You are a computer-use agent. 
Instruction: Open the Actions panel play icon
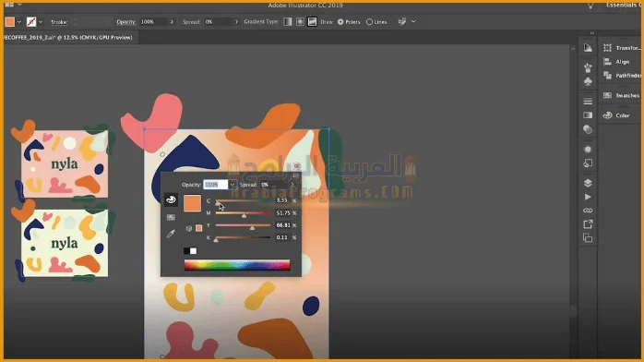pyautogui.click(x=588, y=198)
